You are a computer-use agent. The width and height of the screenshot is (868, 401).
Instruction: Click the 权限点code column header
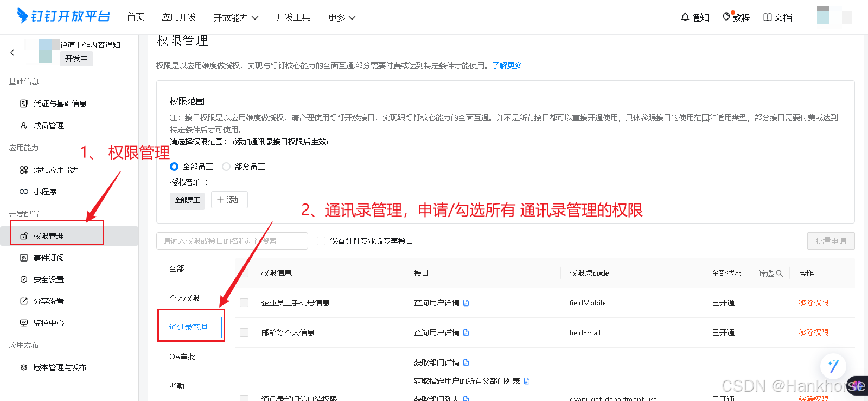[x=589, y=273]
